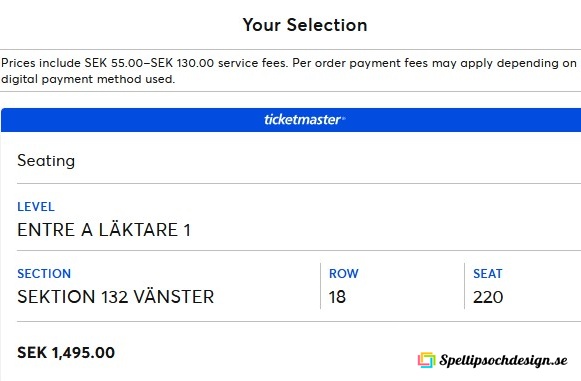Select seat number 220
The width and height of the screenshot is (581, 381).
488,297
